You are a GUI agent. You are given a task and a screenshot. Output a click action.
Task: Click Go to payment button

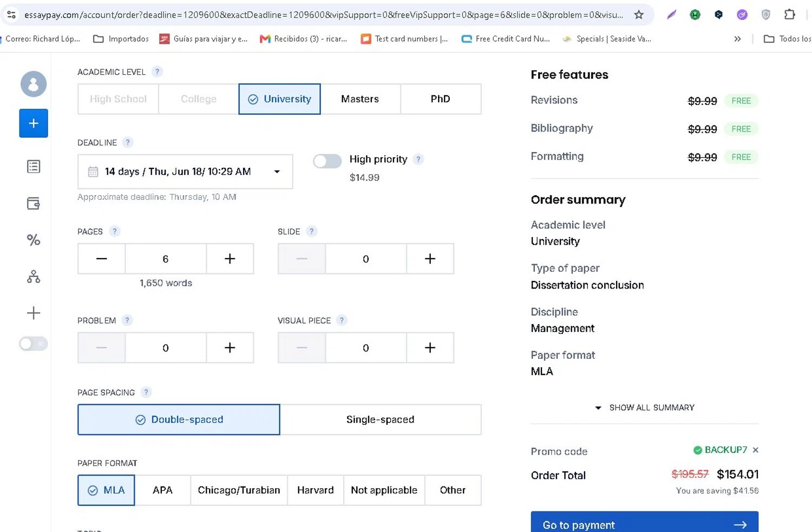tap(645, 522)
